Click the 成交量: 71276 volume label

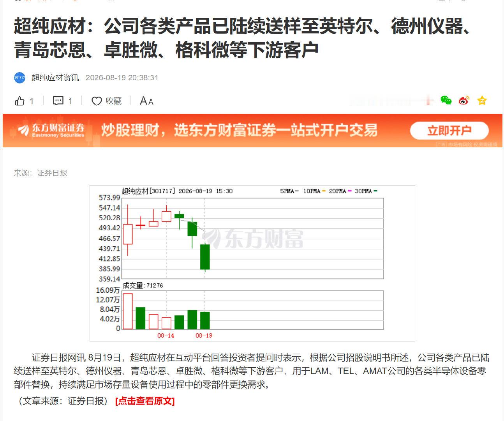(143, 285)
